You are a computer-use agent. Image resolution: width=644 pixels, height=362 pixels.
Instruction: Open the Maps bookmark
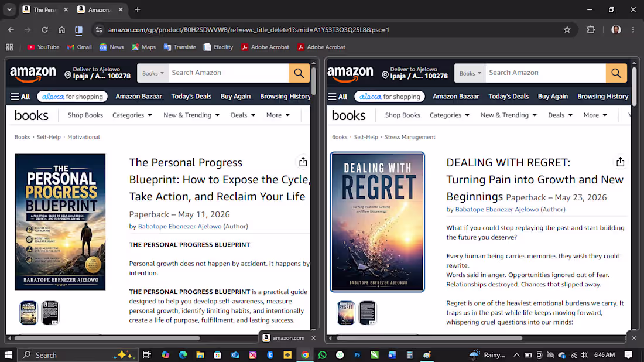pyautogui.click(x=144, y=47)
